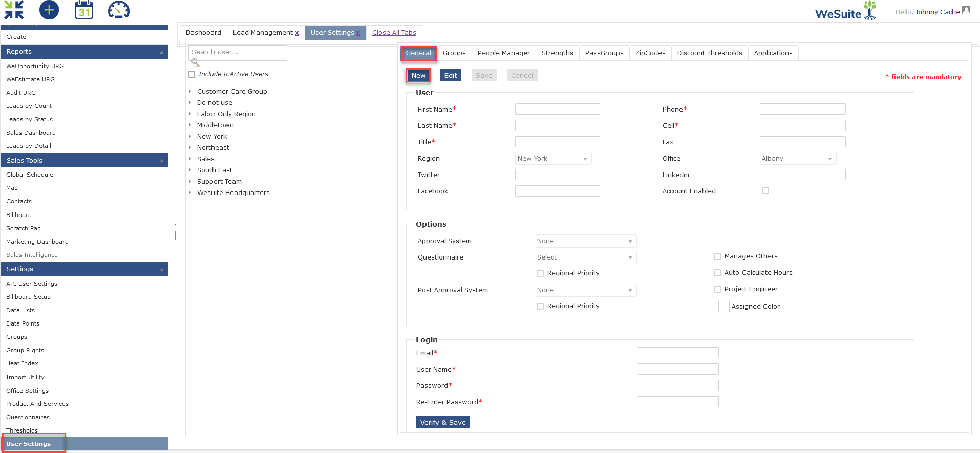Click the user profile icon beside Johnny Cache
The image size is (980, 453).
[966, 10]
